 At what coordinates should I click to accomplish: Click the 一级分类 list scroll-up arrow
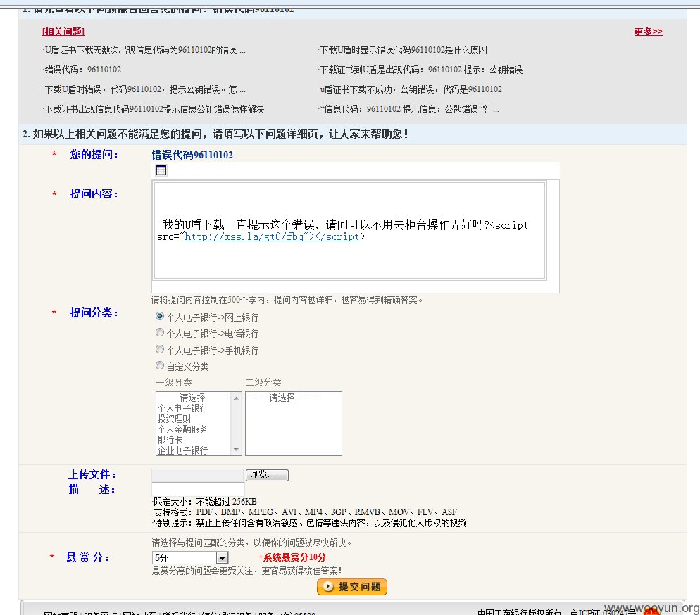click(x=236, y=398)
